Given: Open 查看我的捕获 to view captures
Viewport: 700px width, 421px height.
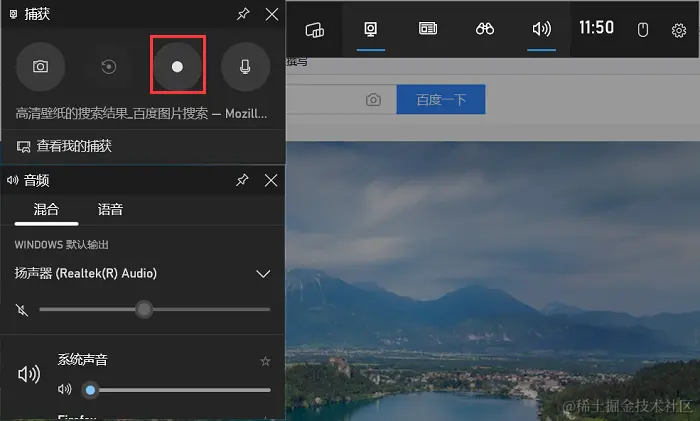Looking at the screenshot, I should (64, 146).
